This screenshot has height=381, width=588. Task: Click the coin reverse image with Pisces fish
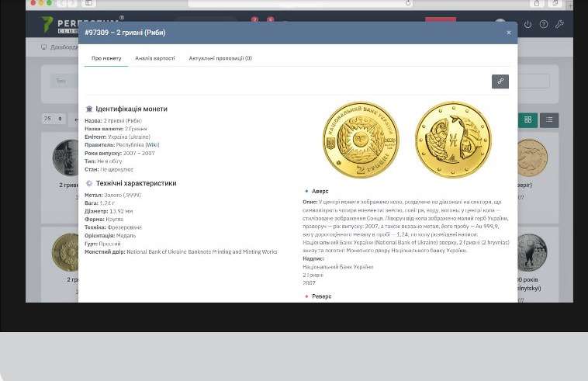pos(453,140)
